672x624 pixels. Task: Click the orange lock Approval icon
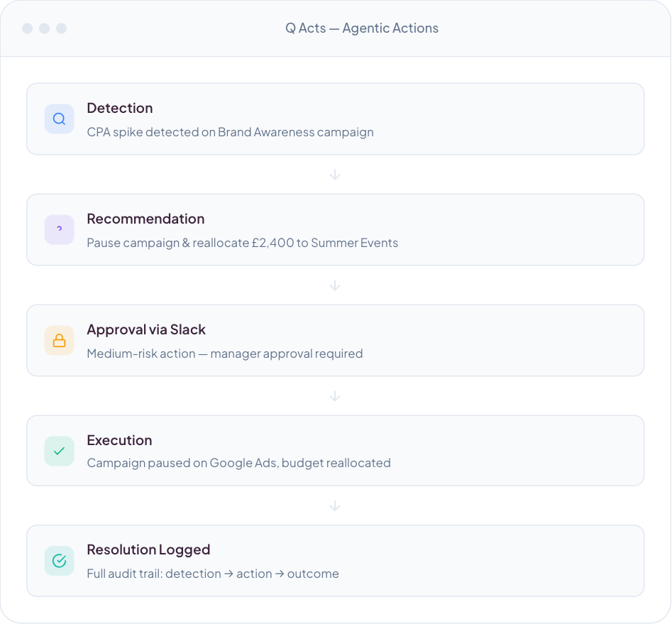pos(59,341)
